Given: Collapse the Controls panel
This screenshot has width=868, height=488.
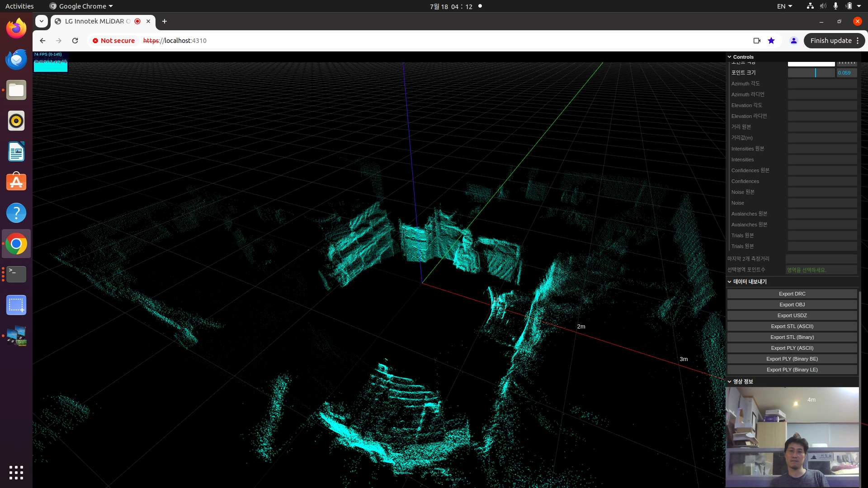Looking at the screenshot, I should [792, 57].
